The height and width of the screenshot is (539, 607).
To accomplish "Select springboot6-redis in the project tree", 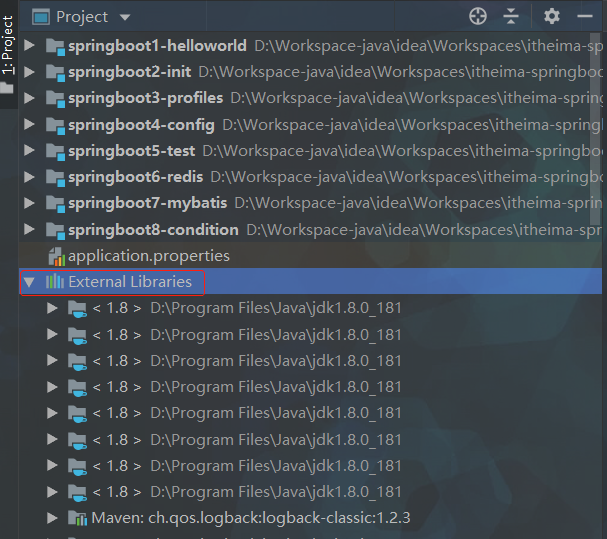I will click(x=135, y=177).
